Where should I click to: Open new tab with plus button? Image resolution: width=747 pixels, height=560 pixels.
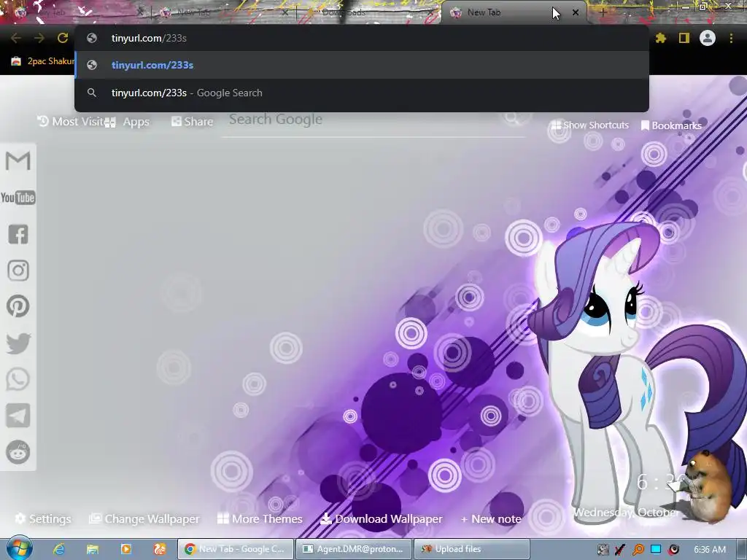[x=603, y=13]
